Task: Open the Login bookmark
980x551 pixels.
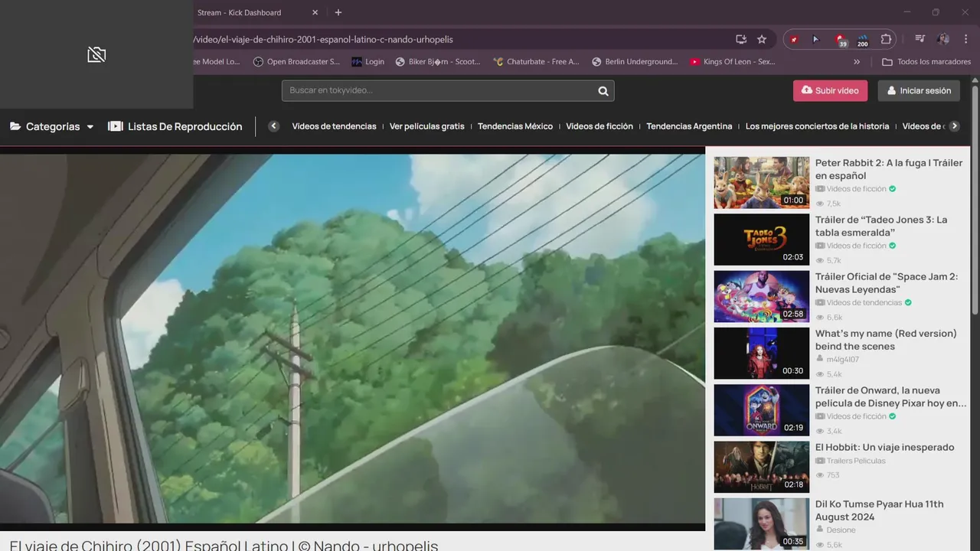Action: tap(368, 62)
